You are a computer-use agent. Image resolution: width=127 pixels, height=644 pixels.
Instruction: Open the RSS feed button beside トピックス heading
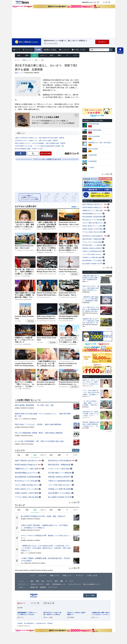point(75,450)
